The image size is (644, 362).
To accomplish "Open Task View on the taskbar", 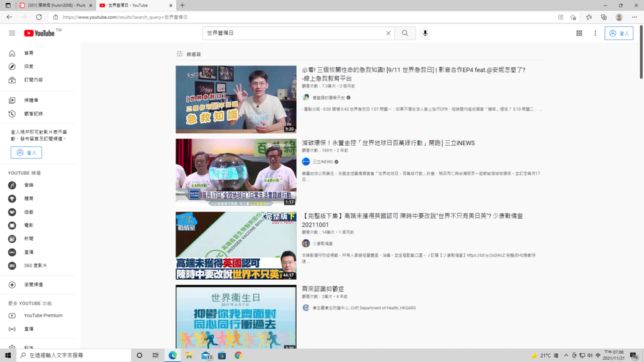I will pyautogui.click(x=156, y=356).
